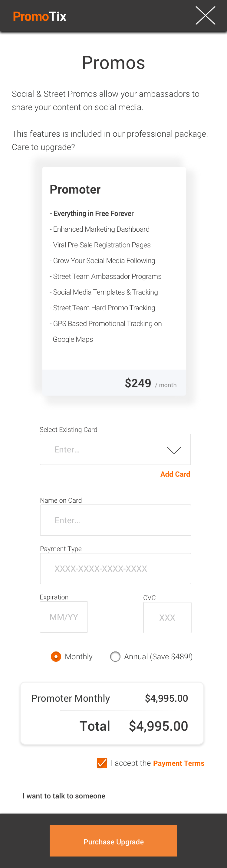Open the Select Existing Card dropdown field

pos(115,449)
